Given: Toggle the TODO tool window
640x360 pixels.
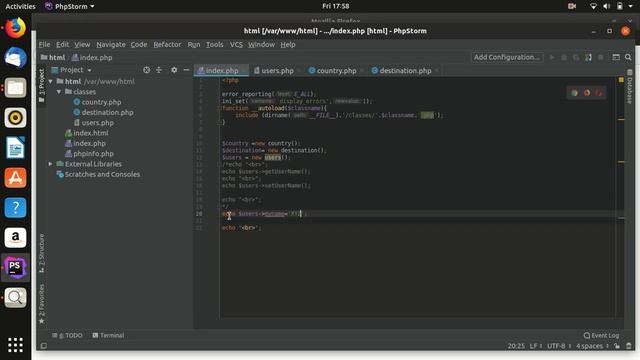Looking at the screenshot, I should click(67, 336).
